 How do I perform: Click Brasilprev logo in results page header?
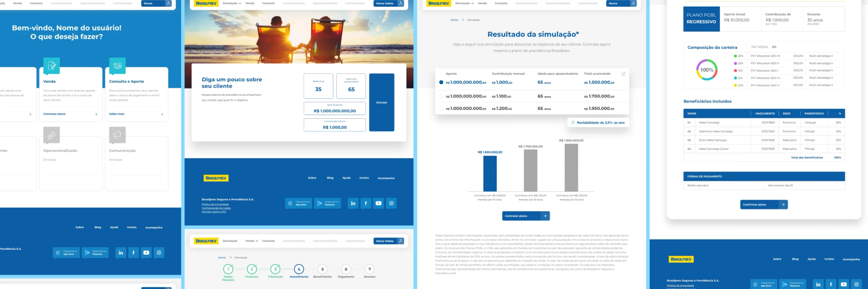[439, 3]
